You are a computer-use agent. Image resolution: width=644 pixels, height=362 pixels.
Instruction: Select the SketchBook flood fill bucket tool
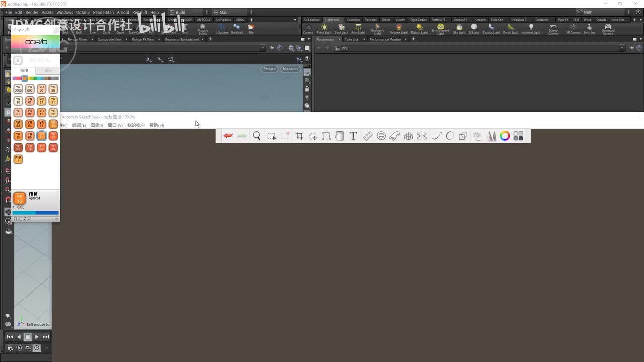tap(340, 136)
